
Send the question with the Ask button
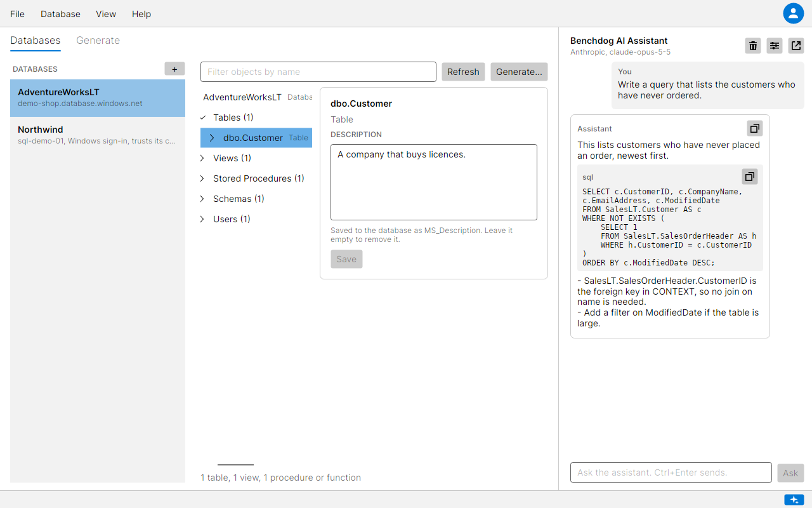(790, 473)
